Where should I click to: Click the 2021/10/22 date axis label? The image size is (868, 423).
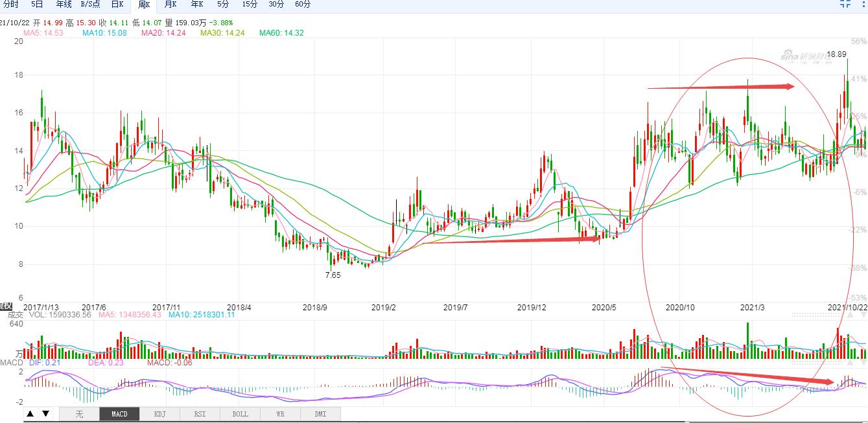click(848, 307)
